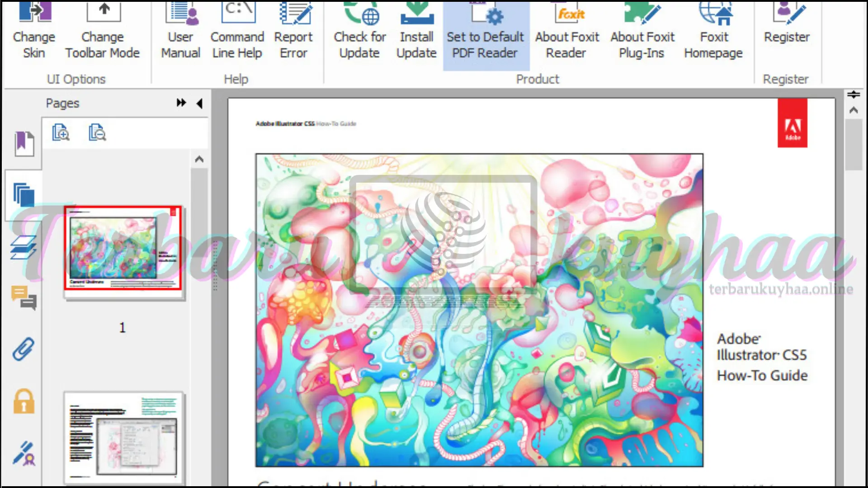Viewport: 868px width, 488px height.
Task: Click Check for Update
Action: click(x=360, y=31)
